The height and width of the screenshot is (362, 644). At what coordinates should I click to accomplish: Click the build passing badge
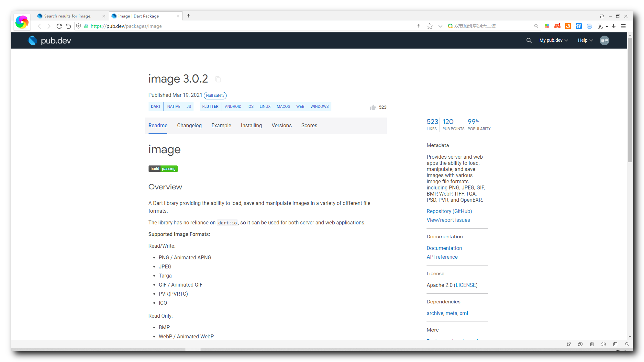click(163, 169)
